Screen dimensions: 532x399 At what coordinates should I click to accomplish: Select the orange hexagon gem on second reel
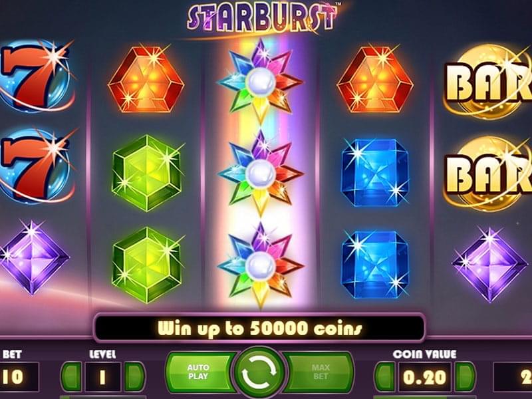click(146, 79)
